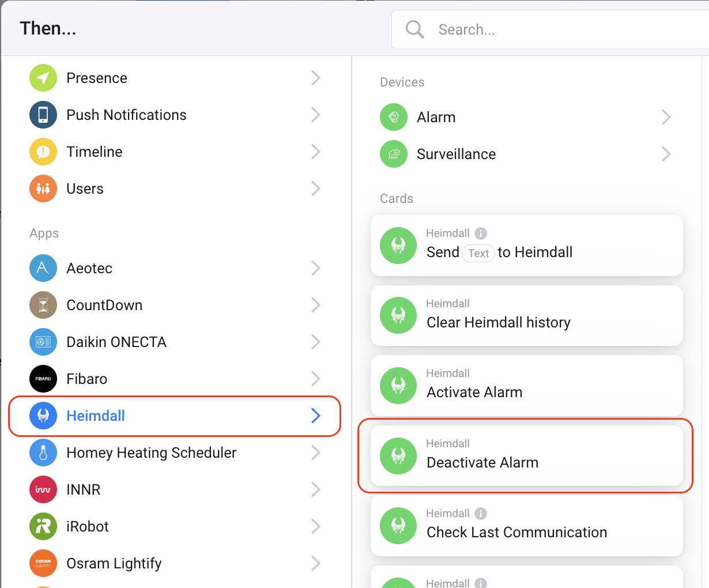This screenshot has height=588, width=709.
Task: Click the Presence arrow icon
Action: point(43,78)
